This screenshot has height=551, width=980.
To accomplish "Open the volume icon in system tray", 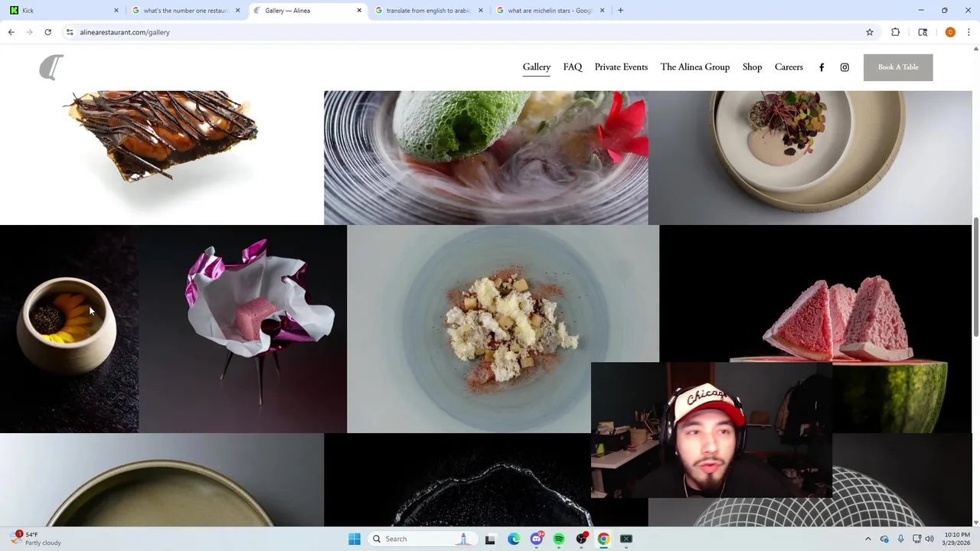I will click(x=929, y=539).
